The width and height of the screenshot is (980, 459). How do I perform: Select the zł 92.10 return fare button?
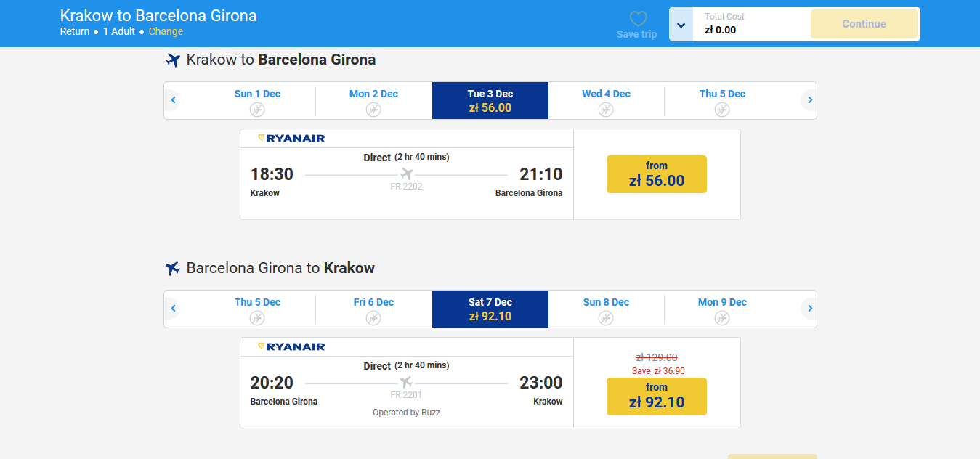coord(657,397)
